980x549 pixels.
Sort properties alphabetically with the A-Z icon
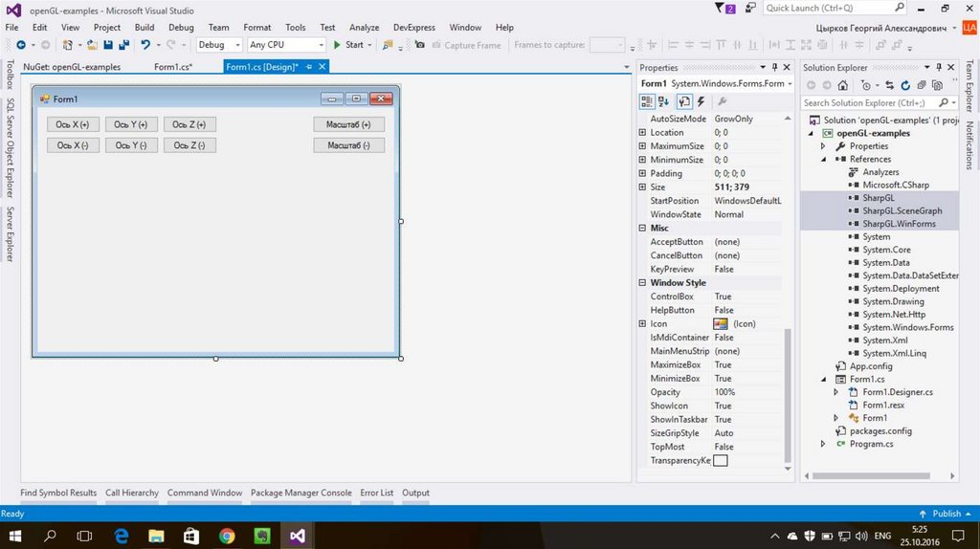[x=665, y=101]
